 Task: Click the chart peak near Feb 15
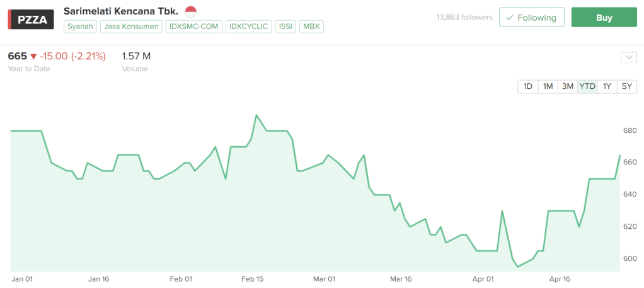click(256, 115)
